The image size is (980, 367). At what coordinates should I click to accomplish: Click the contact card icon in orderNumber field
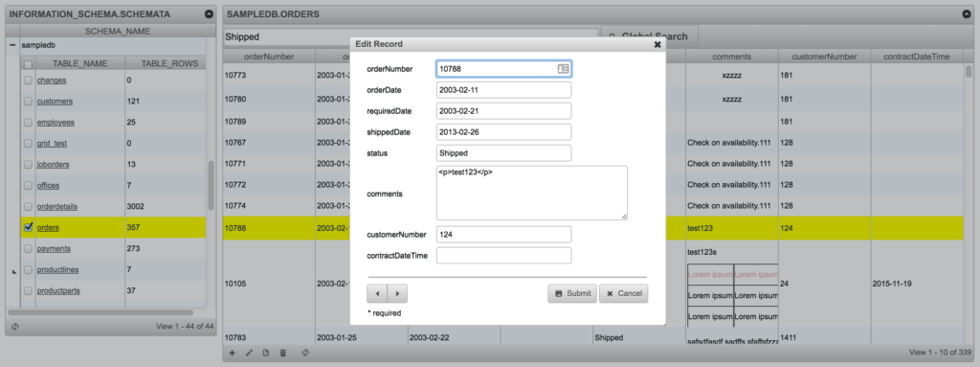563,69
